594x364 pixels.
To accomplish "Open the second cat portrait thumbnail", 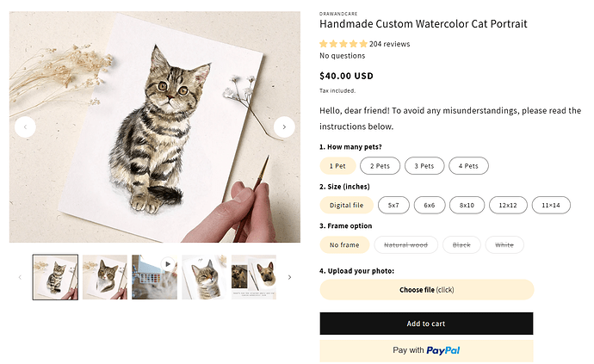I will pyautogui.click(x=105, y=277).
